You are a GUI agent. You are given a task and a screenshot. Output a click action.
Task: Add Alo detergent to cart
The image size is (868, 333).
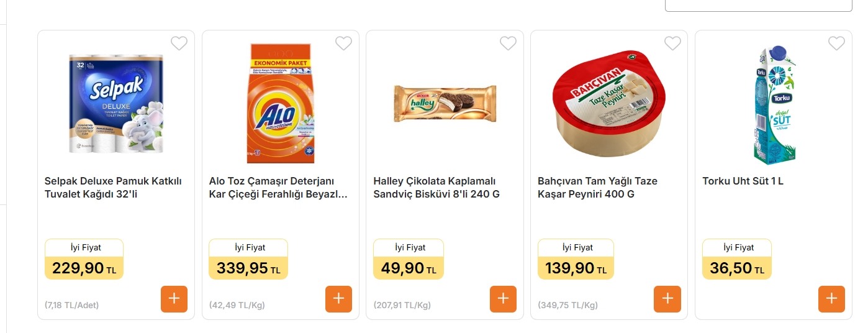pyautogui.click(x=338, y=299)
